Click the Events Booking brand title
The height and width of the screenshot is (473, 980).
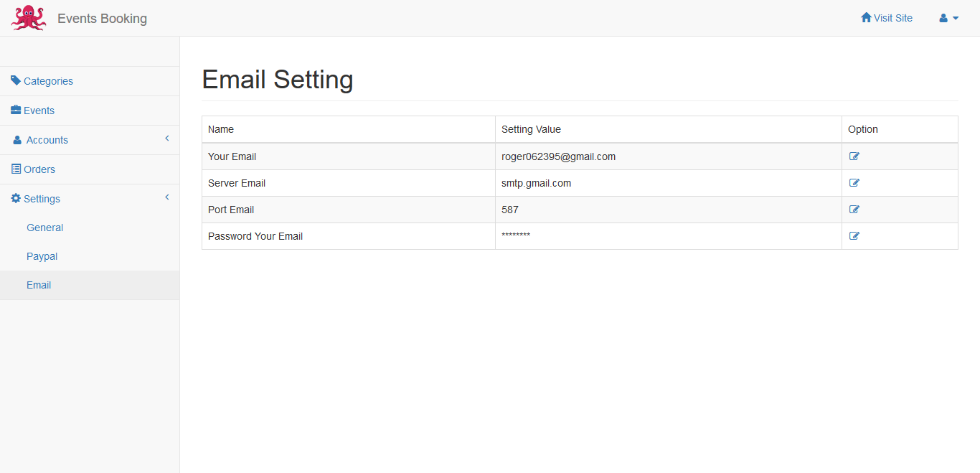point(102,19)
